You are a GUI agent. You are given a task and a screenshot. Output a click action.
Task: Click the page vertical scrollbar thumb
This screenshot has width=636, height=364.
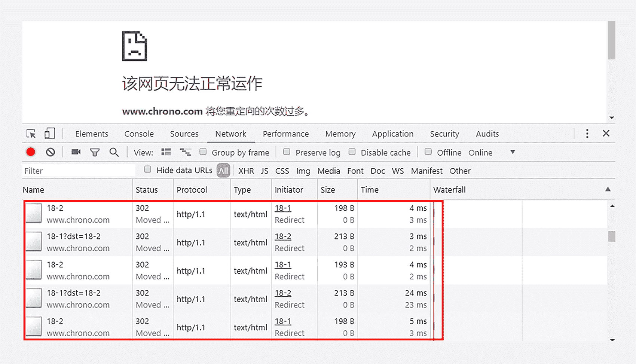[611, 40]
